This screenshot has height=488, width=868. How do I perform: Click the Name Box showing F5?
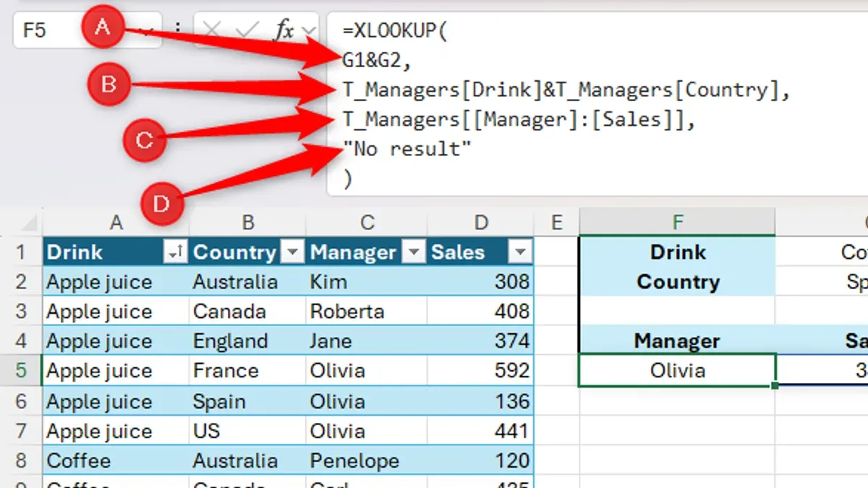(x=87, y=30)
